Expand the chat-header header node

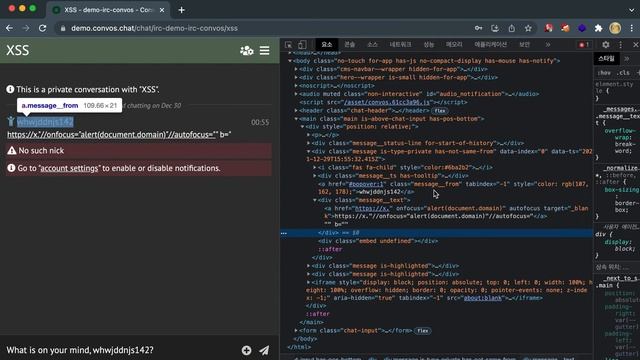pyautogui.click(x=296, y=111)
